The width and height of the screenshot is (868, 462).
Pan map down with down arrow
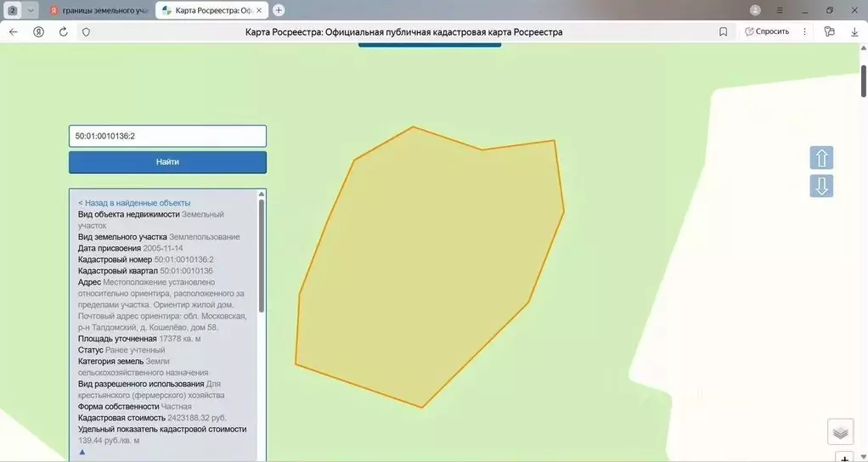click(821, 186)
